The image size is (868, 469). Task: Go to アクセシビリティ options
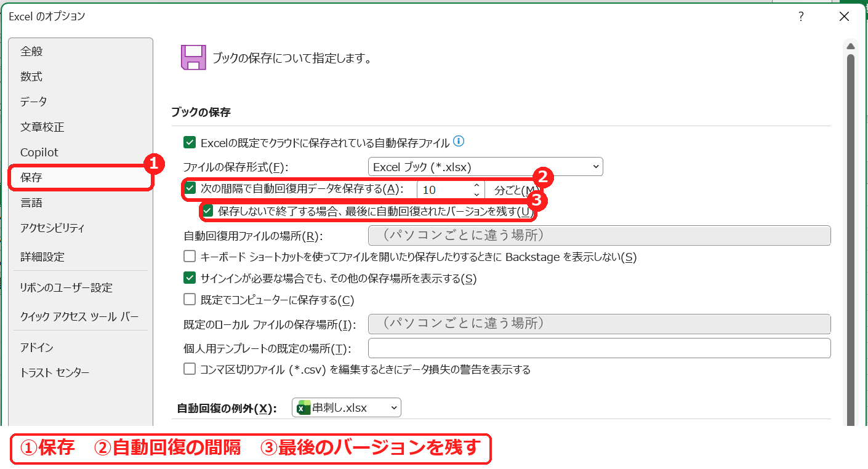coord(81,228)
